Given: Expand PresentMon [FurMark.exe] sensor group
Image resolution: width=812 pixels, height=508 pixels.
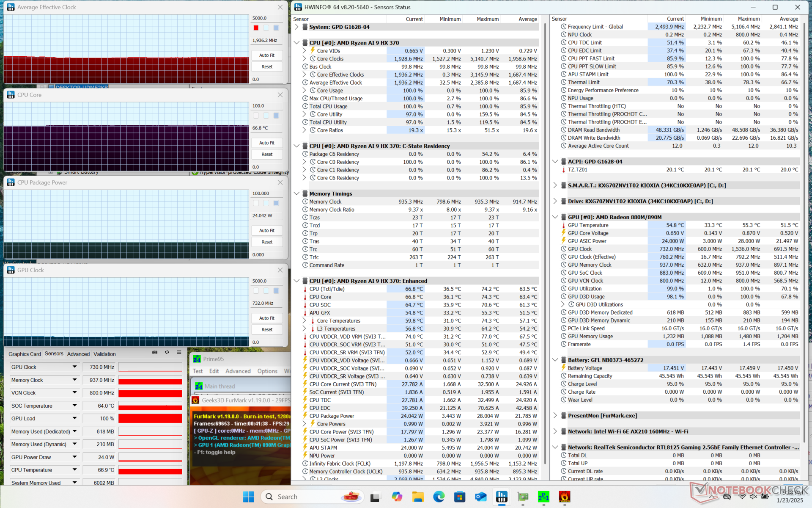Looking at the screenshot, I should (x=555, y=416).
